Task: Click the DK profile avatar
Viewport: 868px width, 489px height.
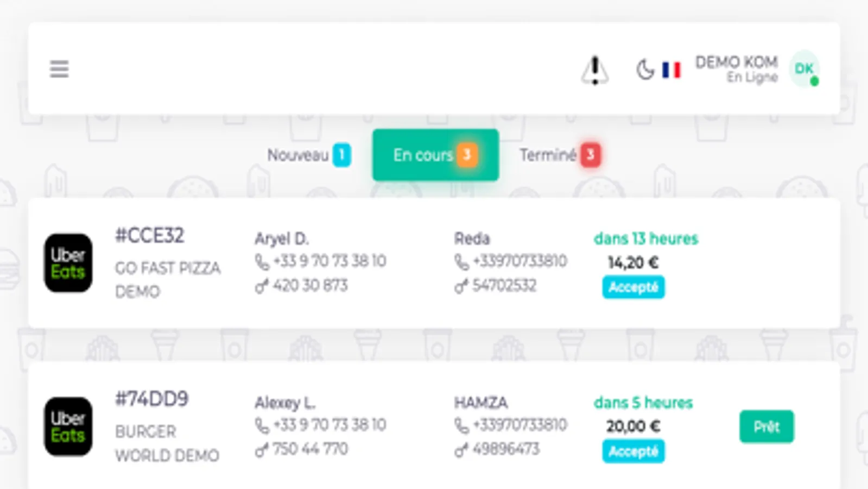Action: pyautogui.click(x=804, y=69)
